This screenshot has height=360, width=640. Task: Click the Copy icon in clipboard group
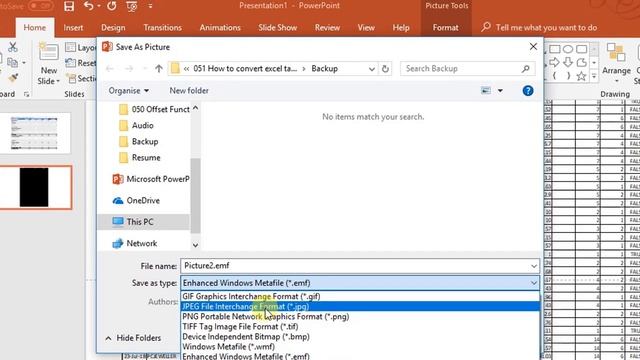click(x=13, y=62)
